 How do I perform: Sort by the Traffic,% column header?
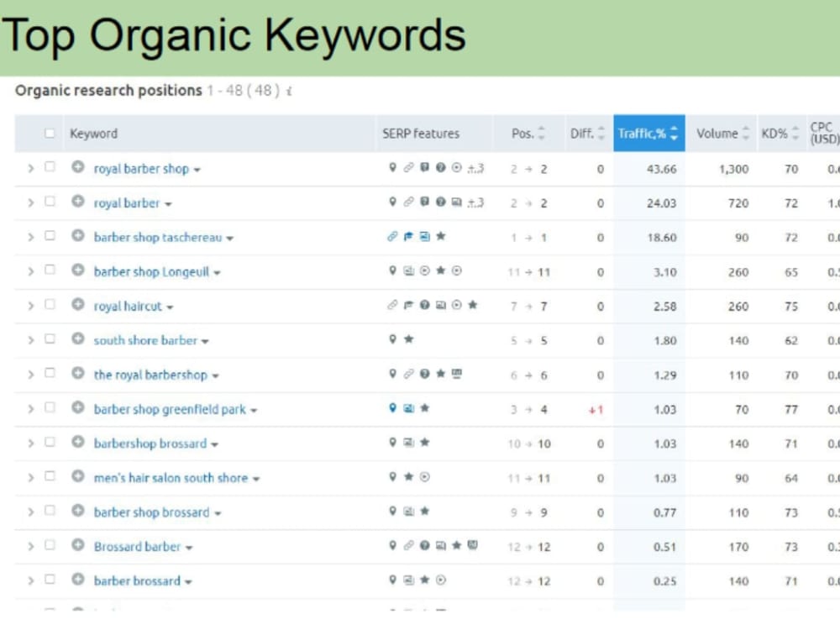(x=649, y=134)
